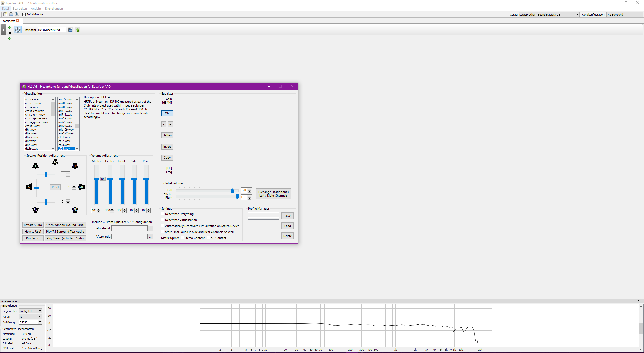Click the Restart Audio button

[x=33, y=225]
